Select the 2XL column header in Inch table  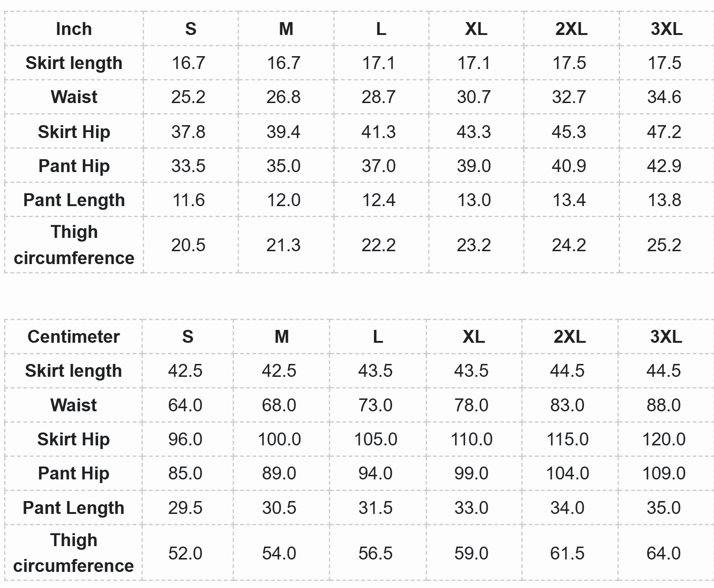(571, 29)
